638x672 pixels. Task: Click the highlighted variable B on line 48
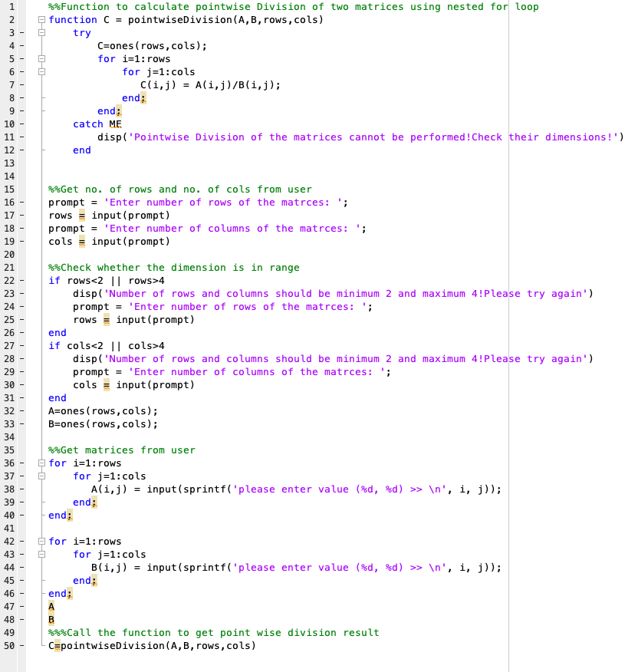tap(51, 619)
